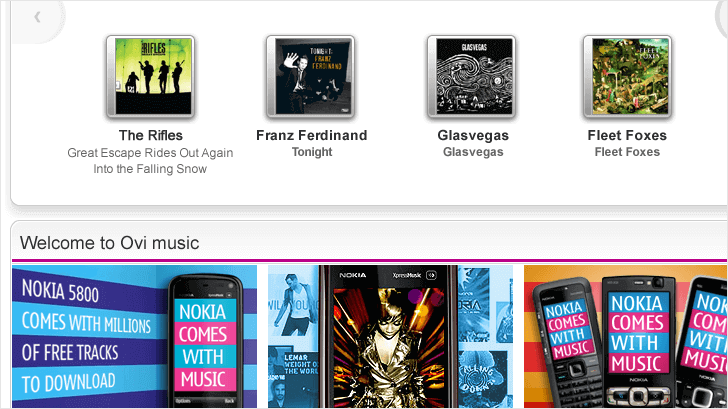This screenshot has height=409, width=728.
Task: Go to previous albums with left carousel arrow
Action: [x=37, y=18]
